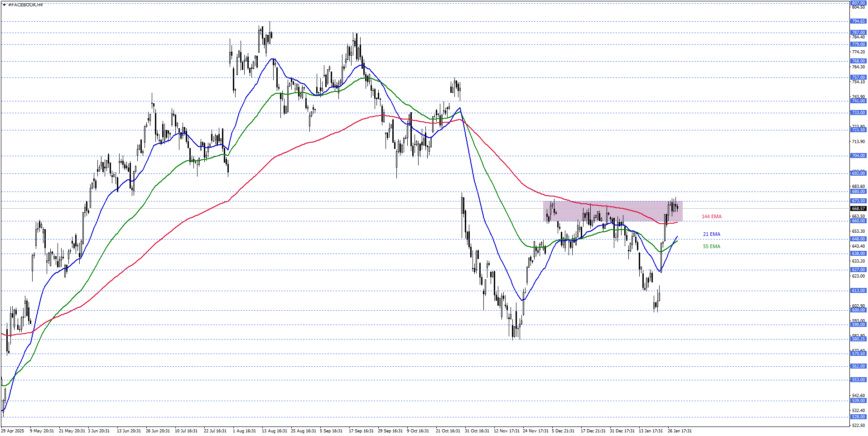This screenshot has width=868, height=436.
Task: Click the #FACEBOOK,H4 chart title text
Action: pyautogui.click(x=25, y=5)
